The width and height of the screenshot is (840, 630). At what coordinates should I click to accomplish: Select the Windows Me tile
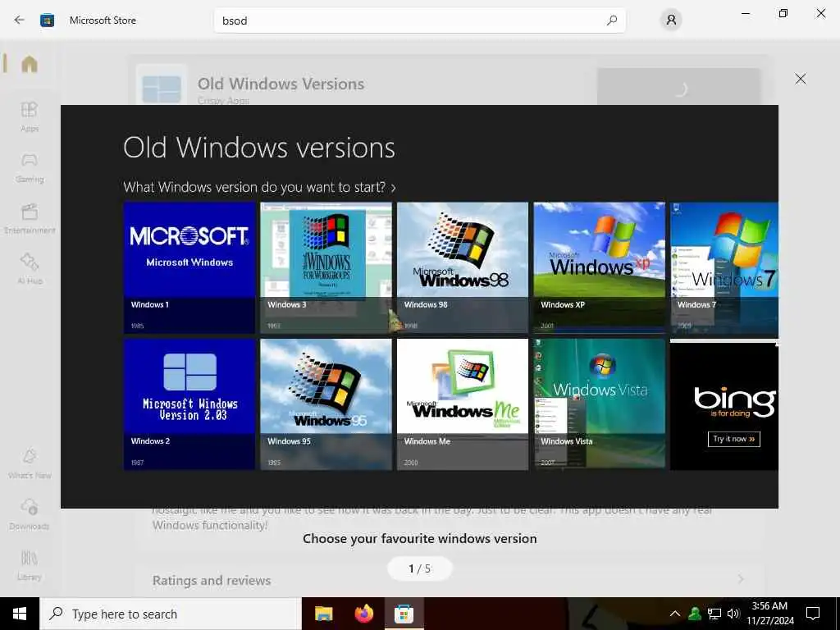pyautogui.click(x=463, y=404)
